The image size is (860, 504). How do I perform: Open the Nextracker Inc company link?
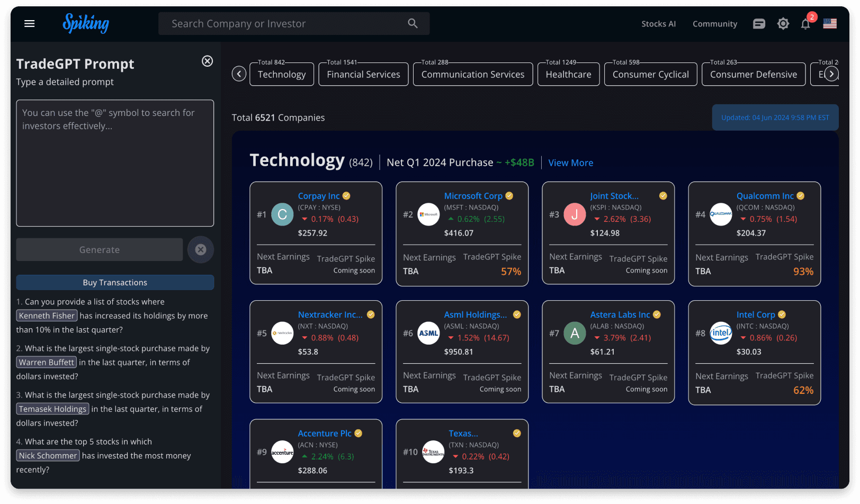[330, 314]
